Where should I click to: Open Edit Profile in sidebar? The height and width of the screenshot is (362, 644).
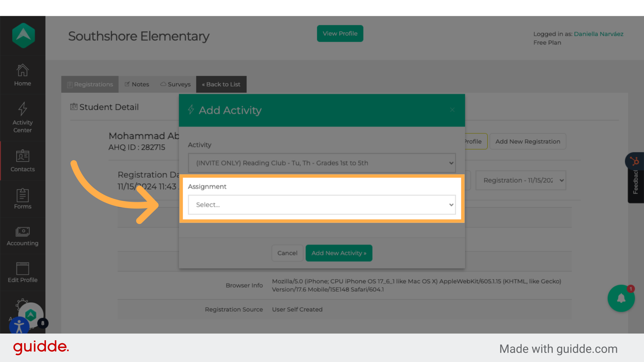pos(22,273)
